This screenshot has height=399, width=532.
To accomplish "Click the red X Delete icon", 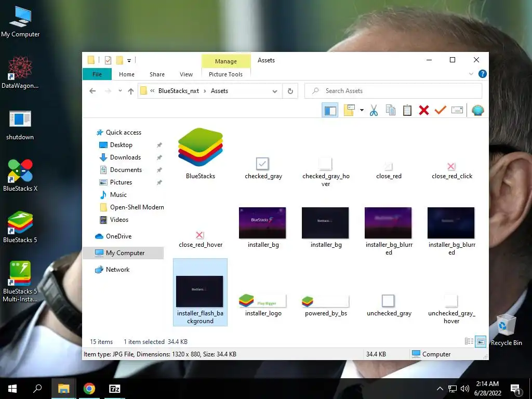I will (424, 110).
